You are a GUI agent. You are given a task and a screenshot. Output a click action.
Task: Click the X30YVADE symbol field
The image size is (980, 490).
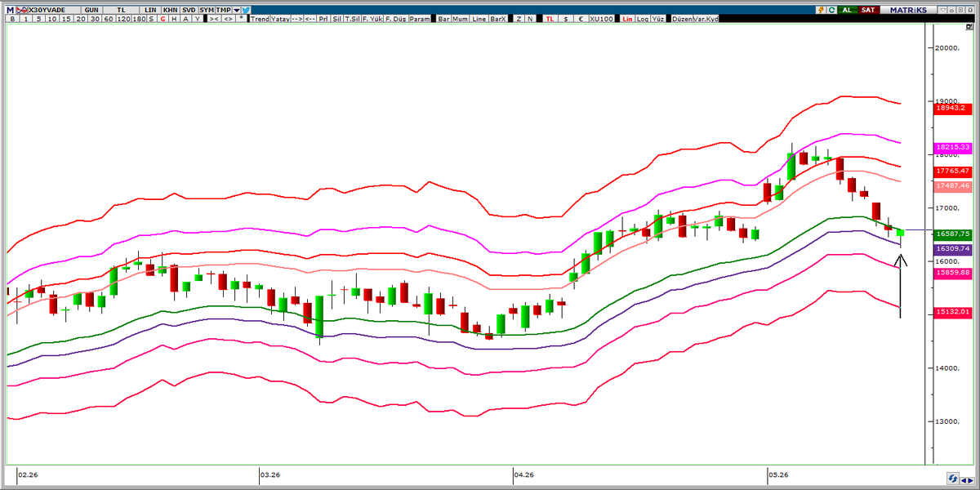pos(54,10)
